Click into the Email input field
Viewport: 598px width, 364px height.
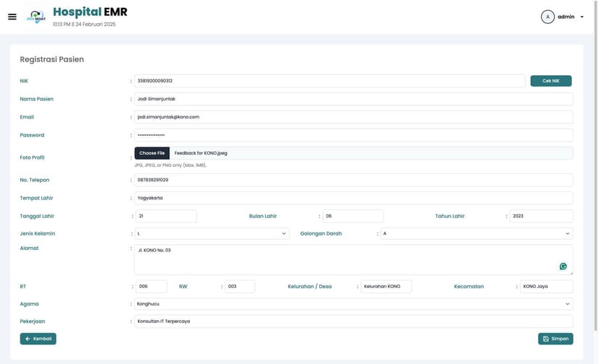353,117
